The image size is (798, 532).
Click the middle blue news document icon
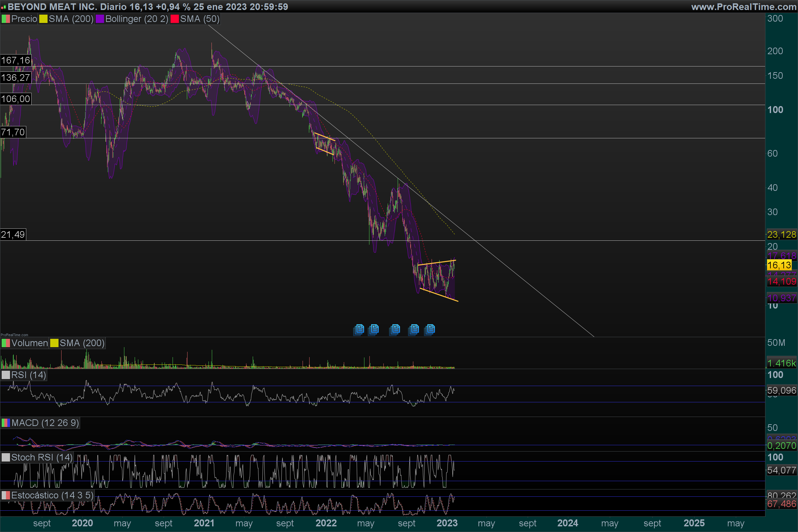click(395, 329)
